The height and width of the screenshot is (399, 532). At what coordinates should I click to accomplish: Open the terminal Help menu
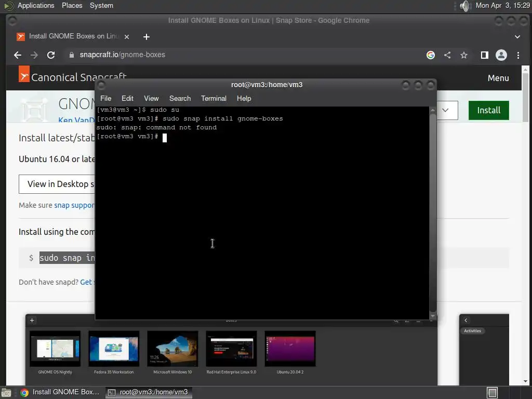point(244,98)
